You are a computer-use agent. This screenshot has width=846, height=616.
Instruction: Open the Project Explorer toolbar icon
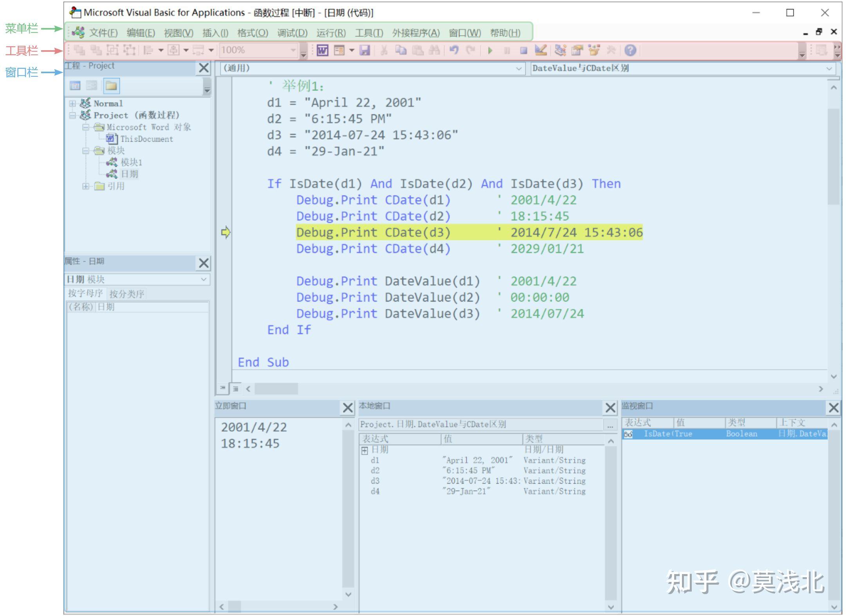click(560, 50)
